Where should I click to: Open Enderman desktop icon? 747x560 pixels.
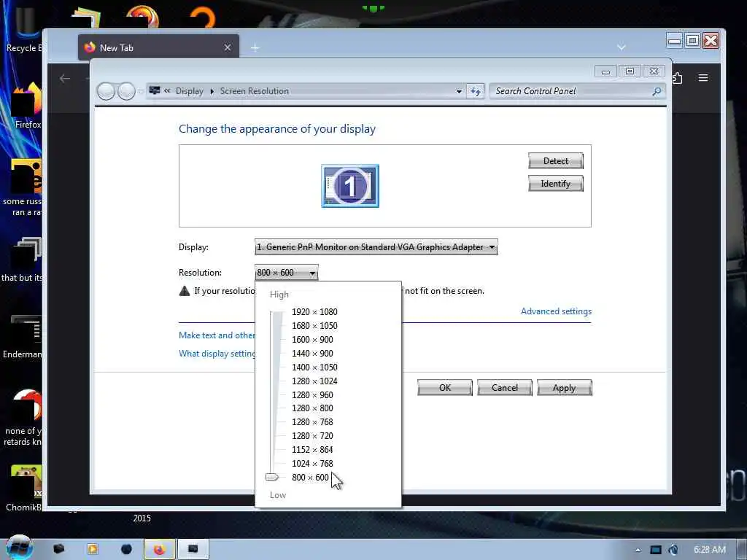tap(24, 335)
